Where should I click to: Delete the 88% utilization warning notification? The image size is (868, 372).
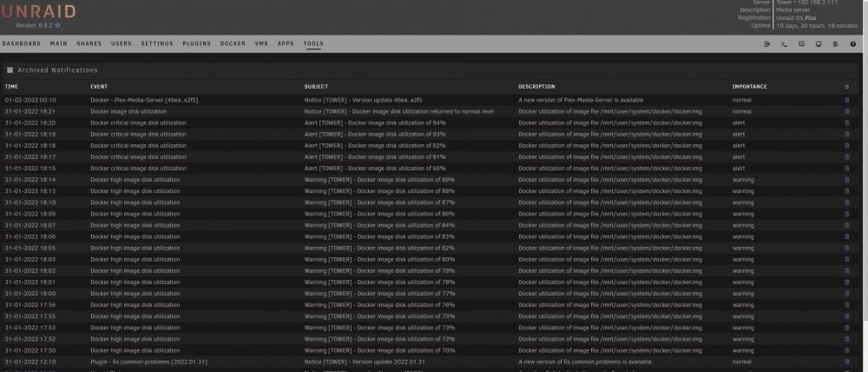846,190
